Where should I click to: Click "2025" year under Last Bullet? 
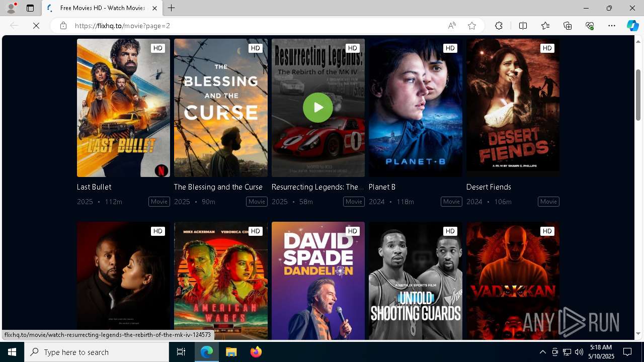click(x=85, y=202)
